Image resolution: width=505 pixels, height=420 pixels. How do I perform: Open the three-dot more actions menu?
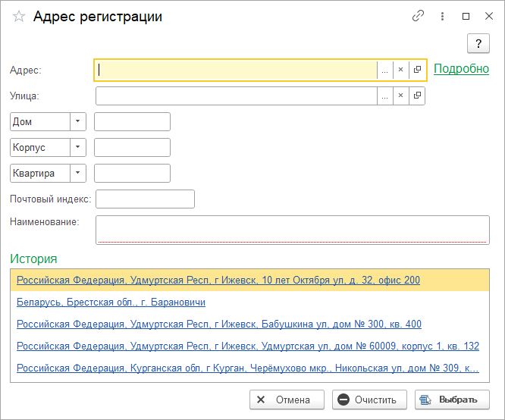coord(441,16)
